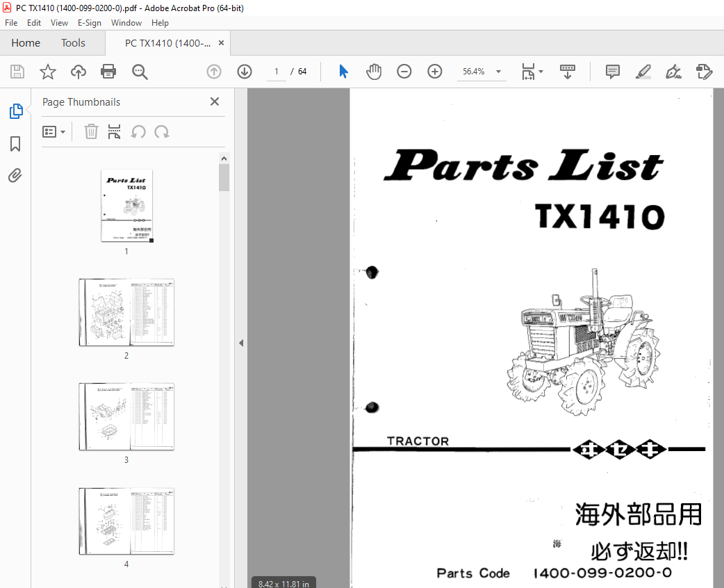724x588 pixels.
Task: Switch to the Tools tab
Action: tap(74, 43)
